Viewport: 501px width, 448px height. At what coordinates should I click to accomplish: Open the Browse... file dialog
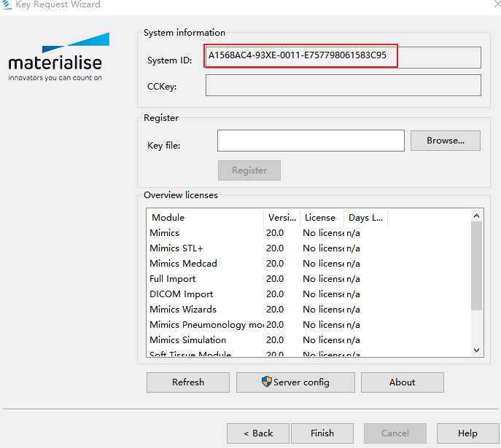[446, 141]
